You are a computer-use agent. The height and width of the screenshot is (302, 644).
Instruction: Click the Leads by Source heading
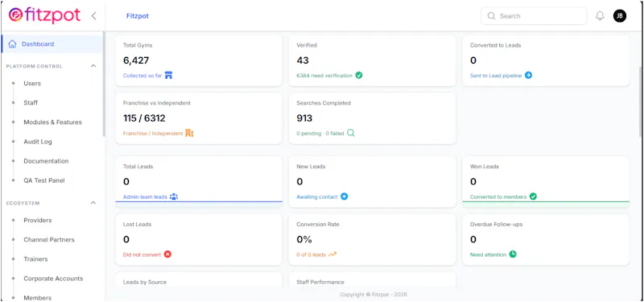point(145,283)
